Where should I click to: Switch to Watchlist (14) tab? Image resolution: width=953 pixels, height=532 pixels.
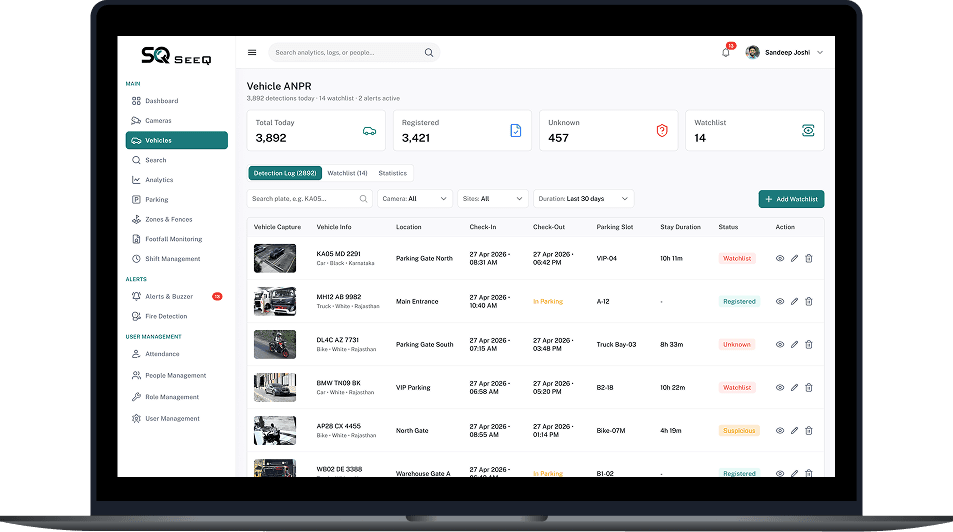tap(347, 173)
